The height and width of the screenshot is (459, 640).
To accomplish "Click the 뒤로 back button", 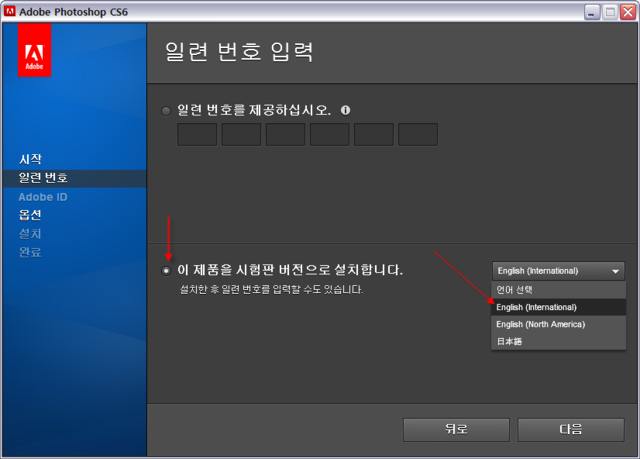I will click(456, 430).
